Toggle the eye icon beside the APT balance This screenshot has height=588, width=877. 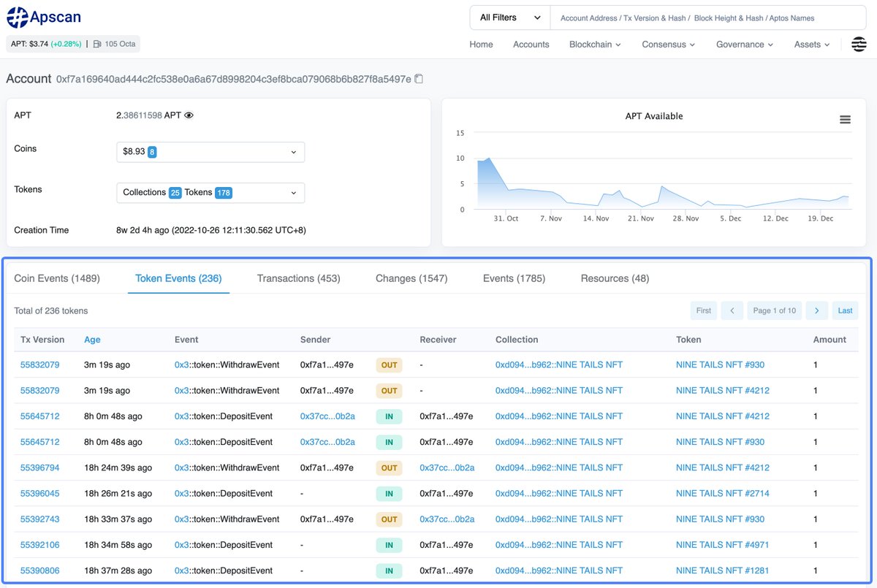click(x=189, y=115)
